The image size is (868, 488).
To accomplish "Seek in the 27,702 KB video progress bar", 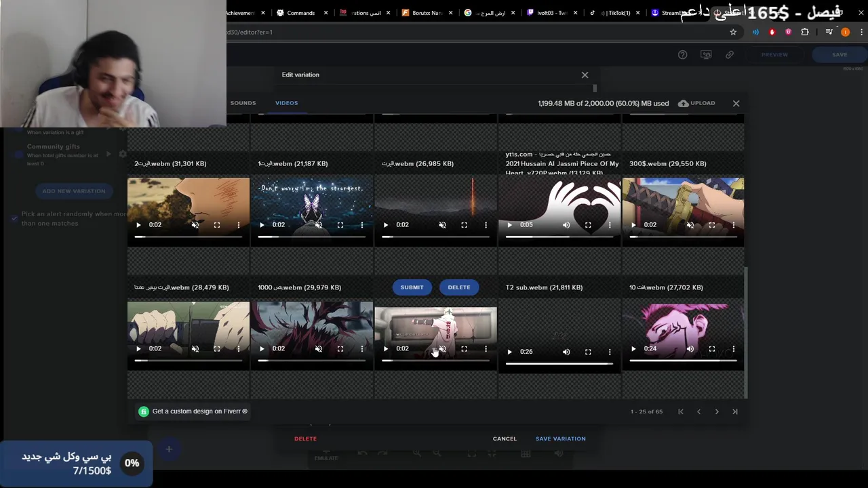I will coord(683,361).
